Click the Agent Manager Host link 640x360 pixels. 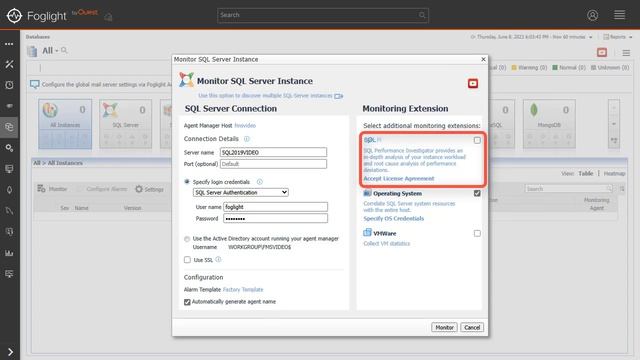pyautogui.click(x=245, y=125)
